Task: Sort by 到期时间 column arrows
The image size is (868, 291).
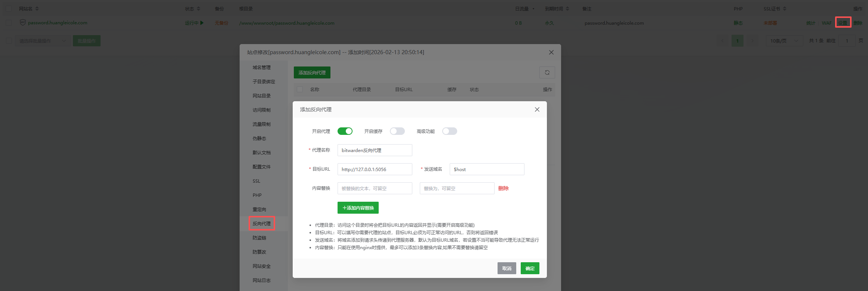Action: point(567,9)
